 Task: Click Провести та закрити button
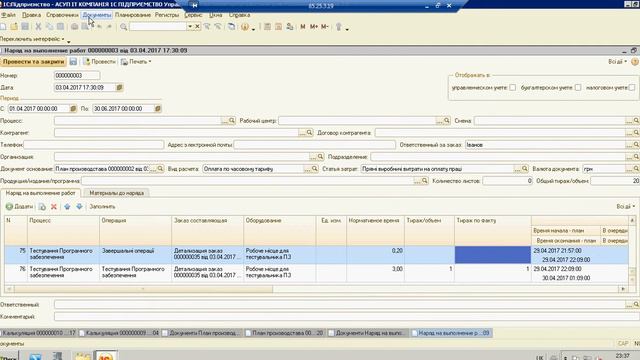click(33, 62)
